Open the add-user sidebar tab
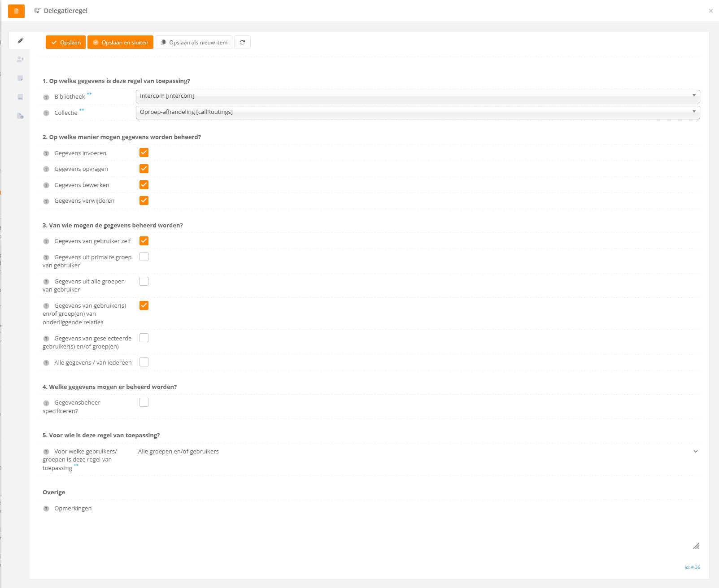 tap(20, 59)
